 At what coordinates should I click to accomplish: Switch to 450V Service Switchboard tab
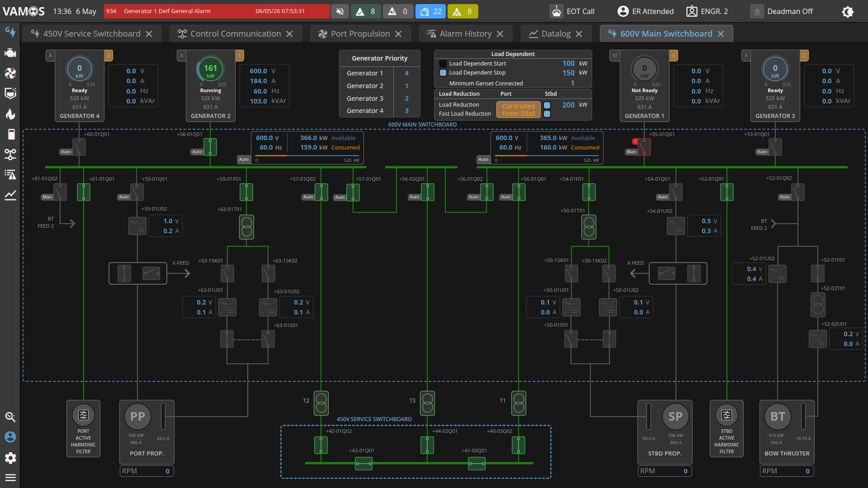(x=92, y=34)
